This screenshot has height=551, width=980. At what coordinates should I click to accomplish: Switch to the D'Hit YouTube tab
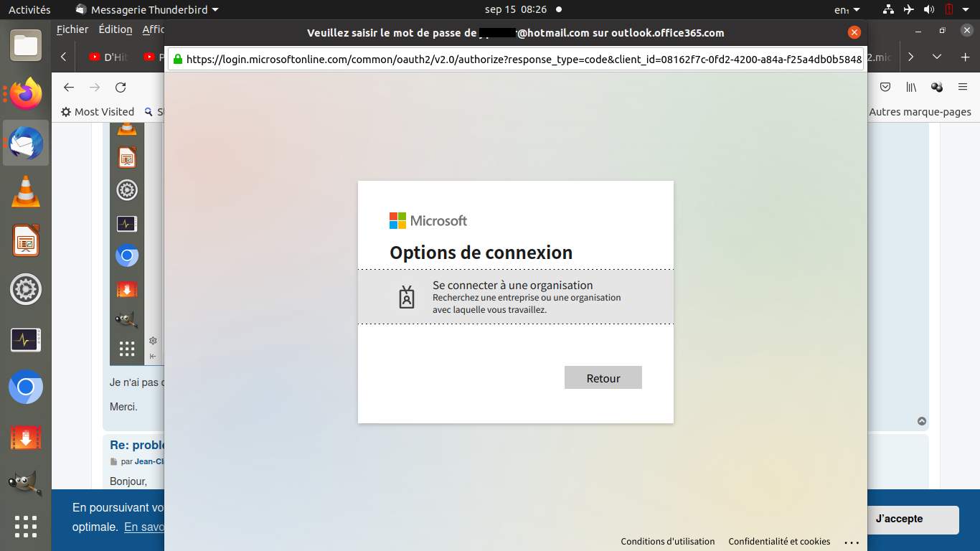[108, 57]
